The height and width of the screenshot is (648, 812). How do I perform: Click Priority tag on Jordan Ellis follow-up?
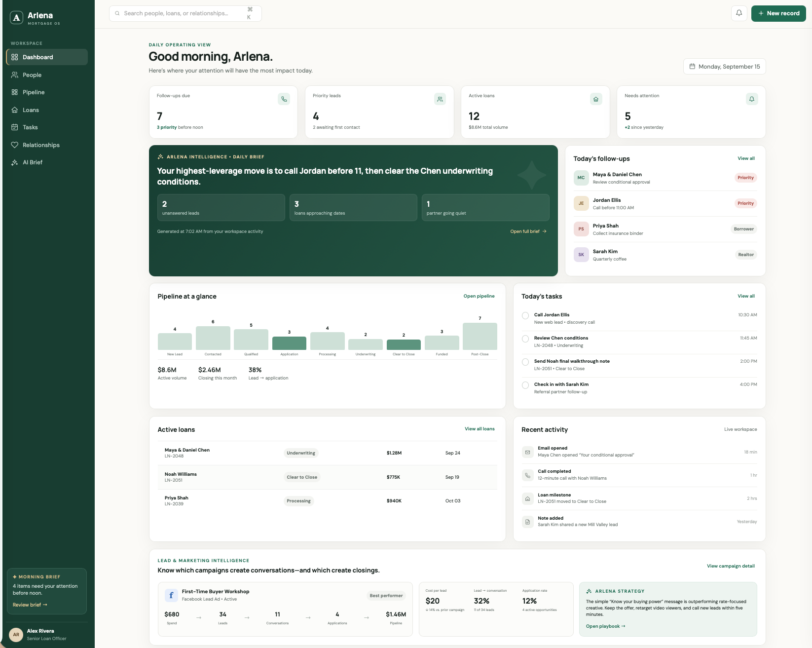point(745,203)
